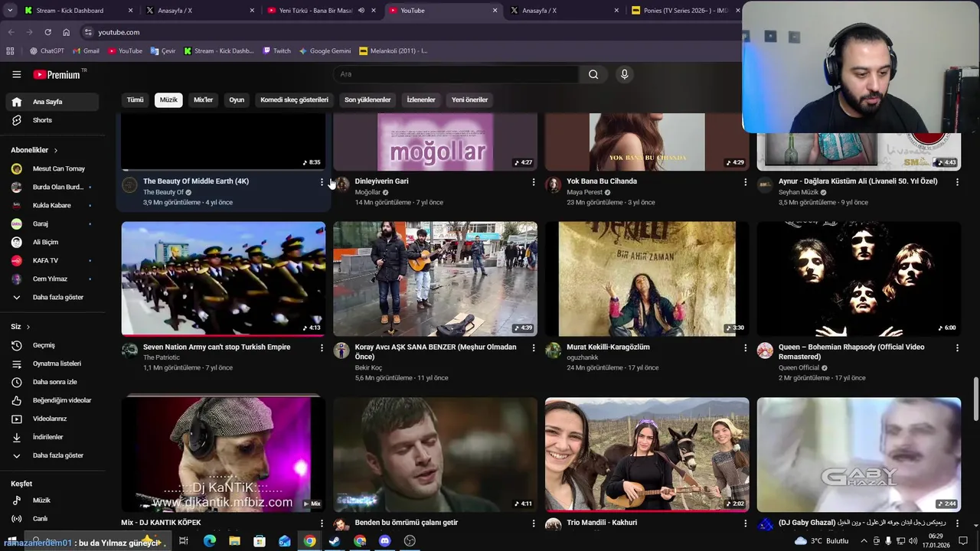Open Beğendiğin videolar in sidebar
The height and width of the screenshot is (551, 980).
pyautogui.click(x=52, y=400)
